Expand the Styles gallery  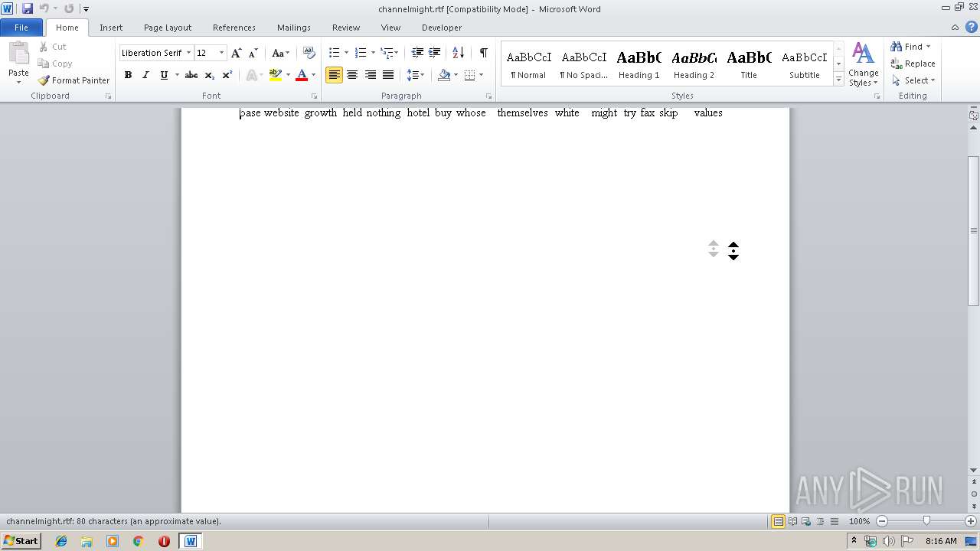(x=839, y=80)
